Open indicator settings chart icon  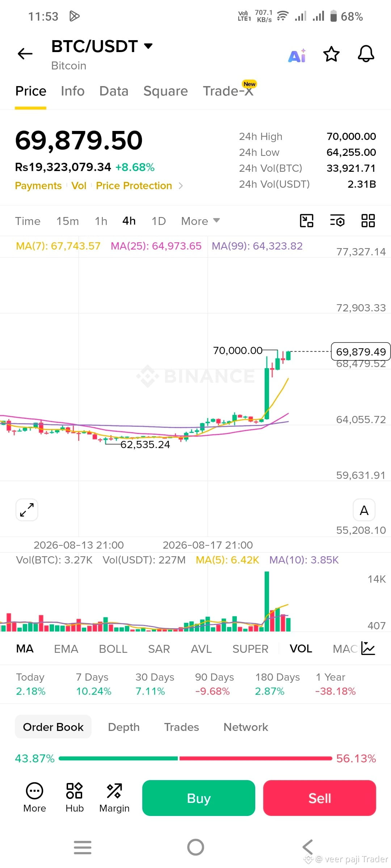(368, 648)
